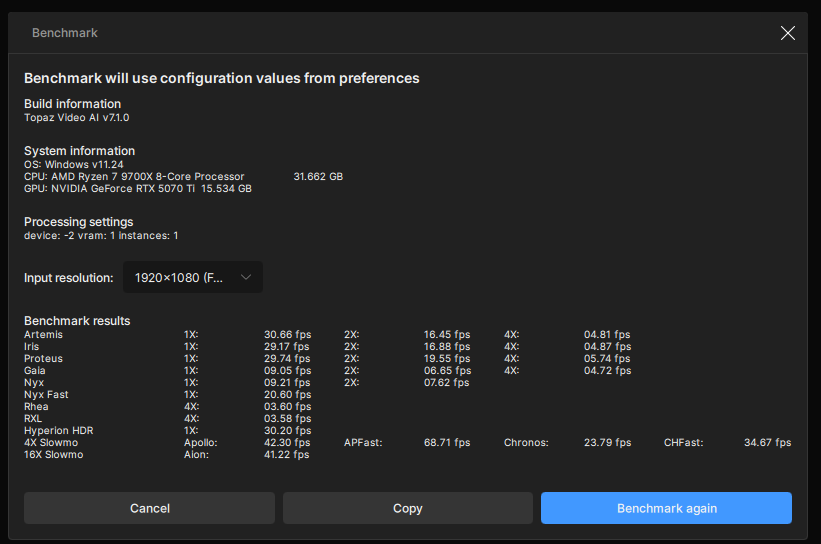Click the APFast 68.71 fps value
The image size is (821, 544).
(x=447, y=442)
